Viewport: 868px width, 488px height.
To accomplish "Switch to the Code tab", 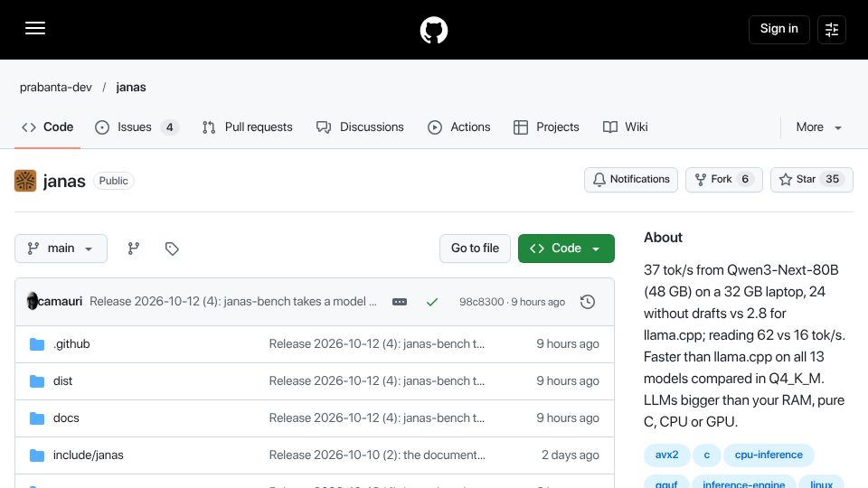I will pyautogui.click(x=48, y=127).
